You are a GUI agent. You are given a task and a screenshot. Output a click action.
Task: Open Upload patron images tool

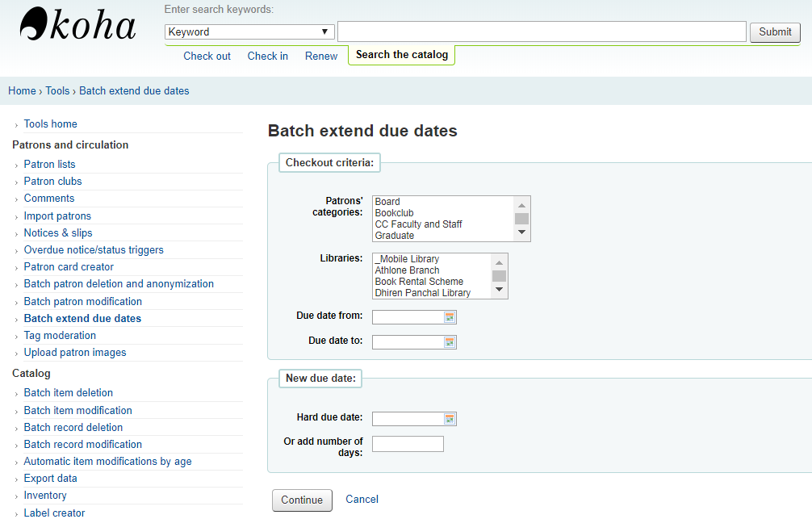pyautogui.click(x=75, y=353)
